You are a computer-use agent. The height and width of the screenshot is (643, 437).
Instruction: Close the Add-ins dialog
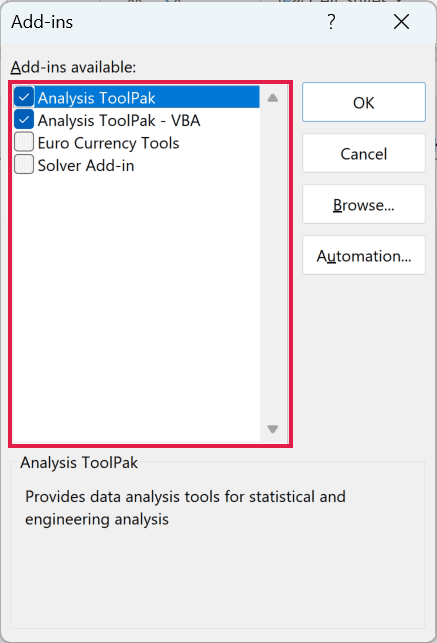pos(401,21)
